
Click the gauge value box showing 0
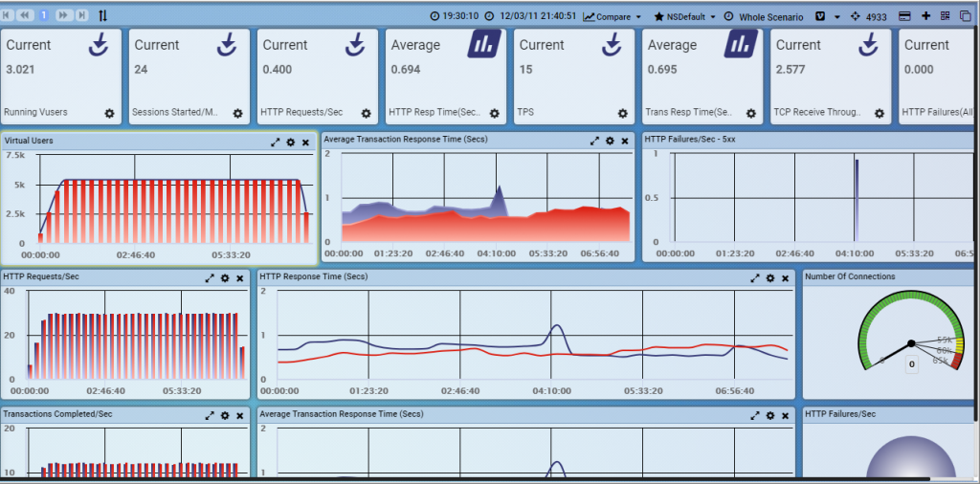[912, 364]
